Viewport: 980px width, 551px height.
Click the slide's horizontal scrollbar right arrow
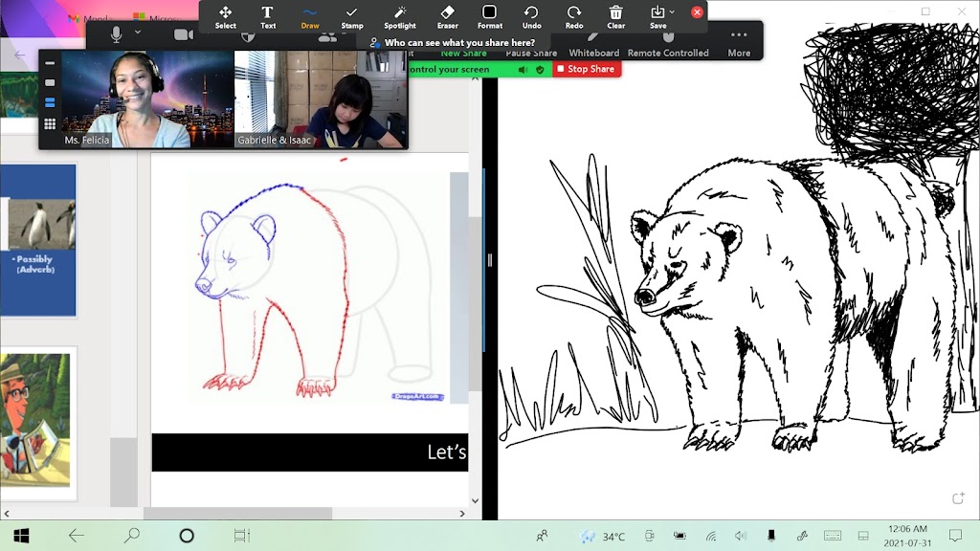pyautogui.click(x=462, y=514)
